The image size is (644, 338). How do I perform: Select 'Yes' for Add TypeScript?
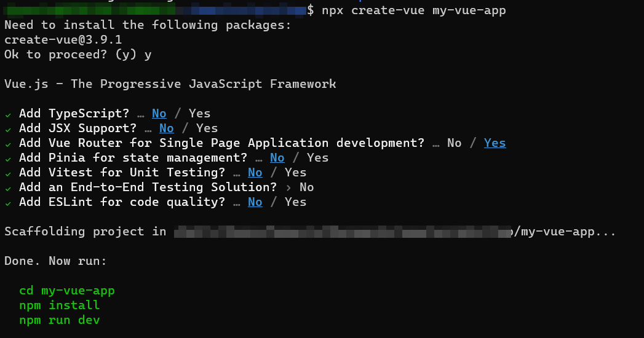[x=200, y=114]
